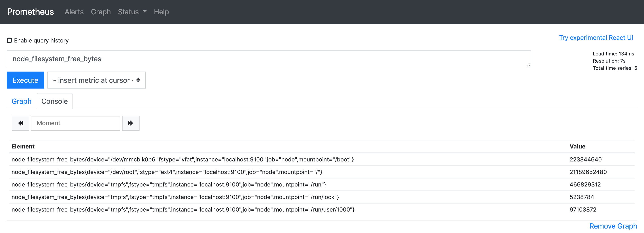Select the /boot mountpoint element row
This screenshot has width=644, height=233.
(x=322, y=159)
